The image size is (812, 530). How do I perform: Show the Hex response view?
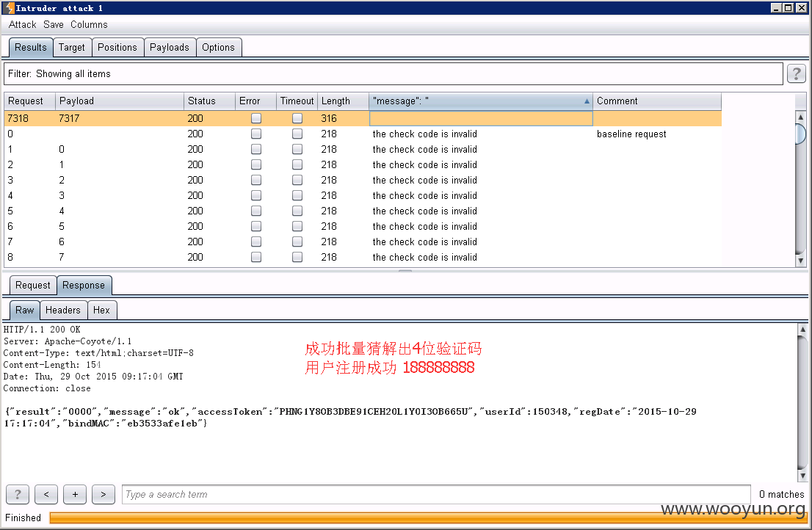tap(101, 310)
